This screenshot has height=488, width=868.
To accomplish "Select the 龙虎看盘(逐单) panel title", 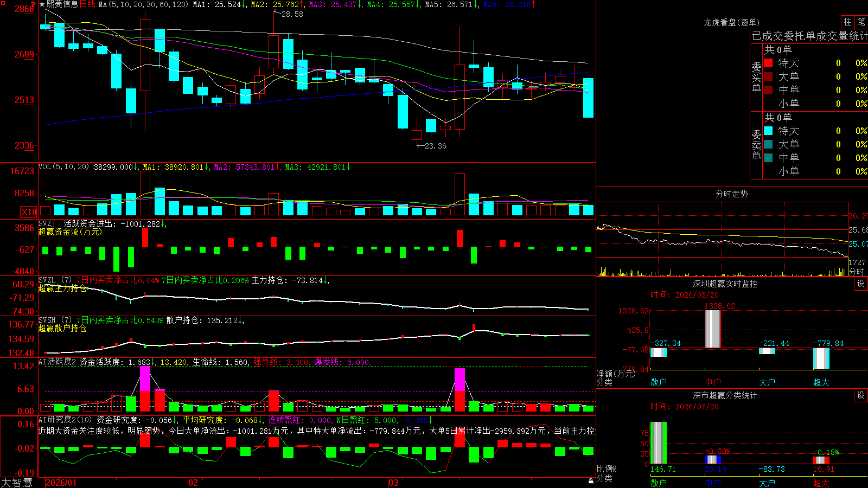I will pyautogui.click(x=731, y=22).
